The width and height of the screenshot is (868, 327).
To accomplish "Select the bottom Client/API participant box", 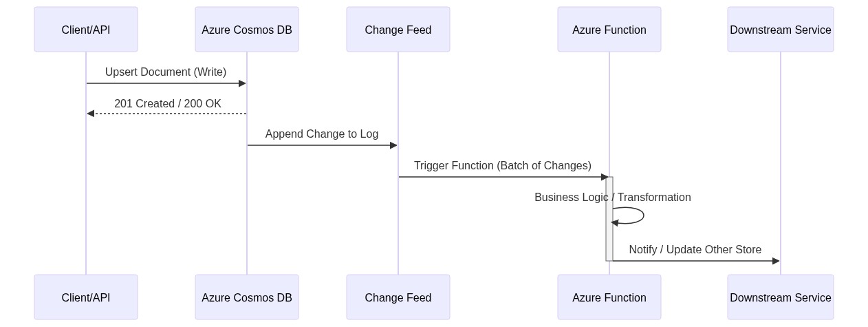I will (x=86, y=297).
